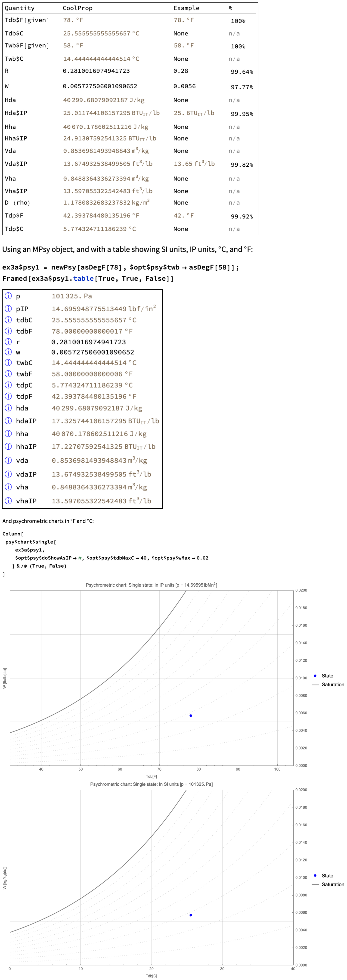The width and height of the screenshot is (347, 980).
Task: Click the 97.77% cell in the W row
Action: pyautogui.click(x=242, y=87)
